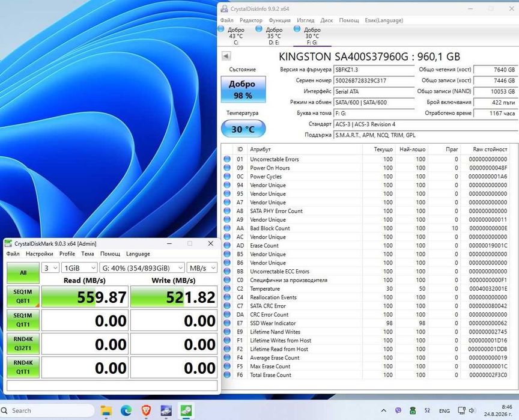Open the Диск menu in CrystalDiskInfo
519x420 pixels.
(326, 20)
